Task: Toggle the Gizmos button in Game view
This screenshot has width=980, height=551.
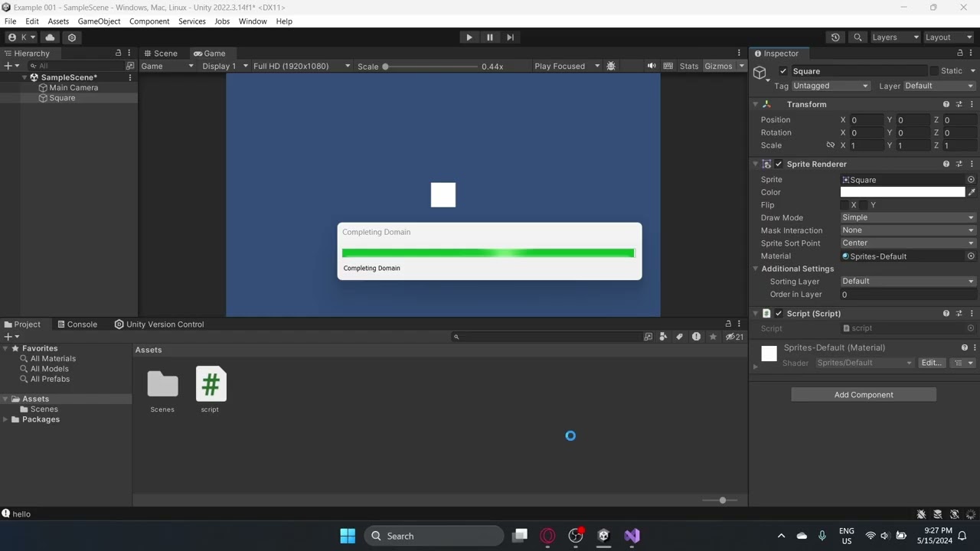Action: (718, 66)
